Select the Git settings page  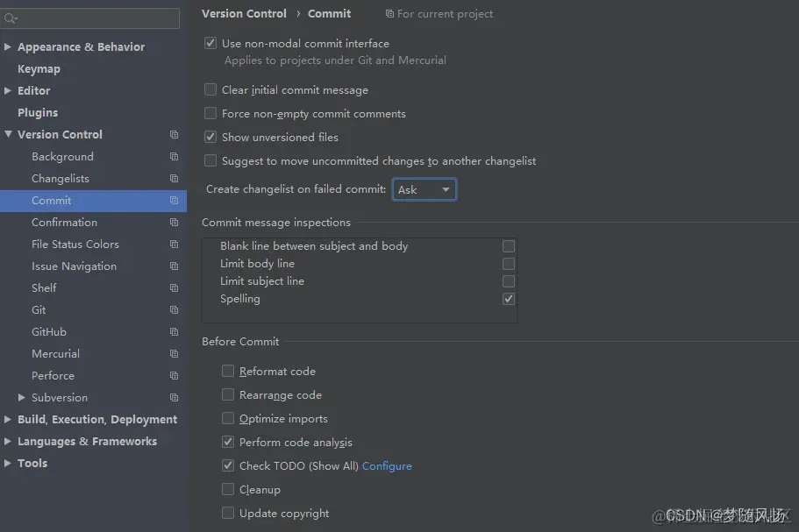pos(39,310)
